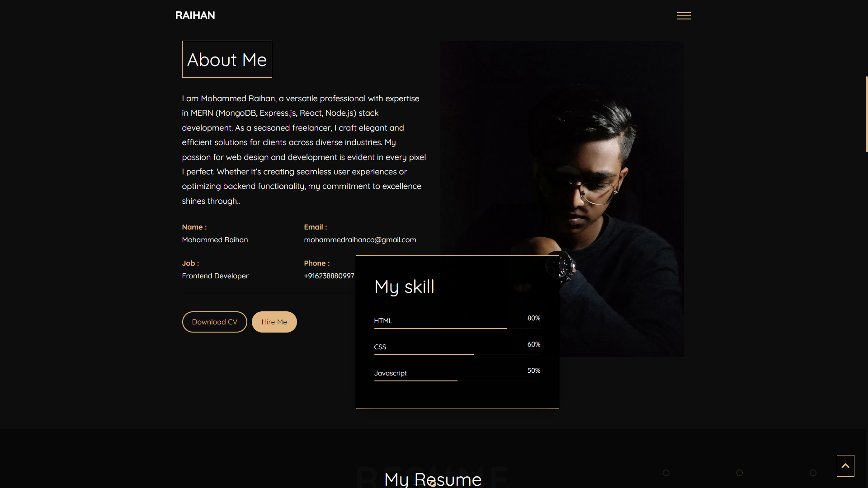This screenshot has height=488, width=868.
Task: Click the HTML 80% skill bar
Action: (440, 328)
